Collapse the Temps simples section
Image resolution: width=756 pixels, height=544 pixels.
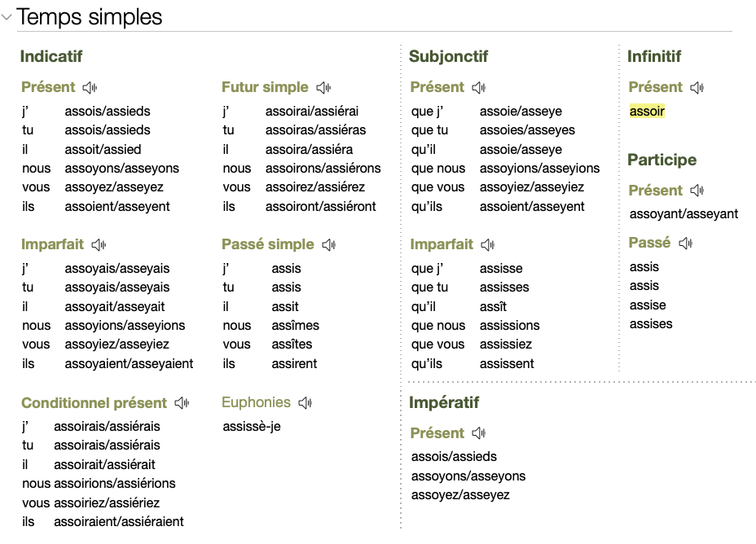click(x=7, y=17)
